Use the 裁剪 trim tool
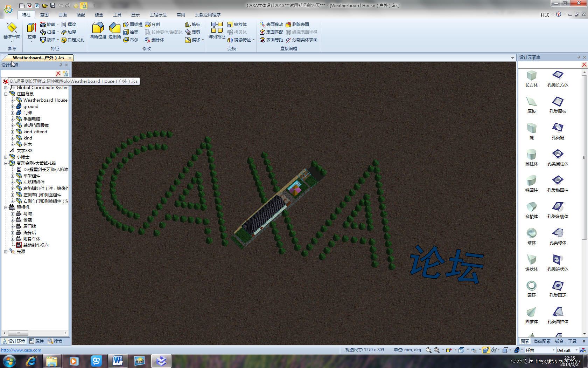588x368 pixels. point(192,32)
